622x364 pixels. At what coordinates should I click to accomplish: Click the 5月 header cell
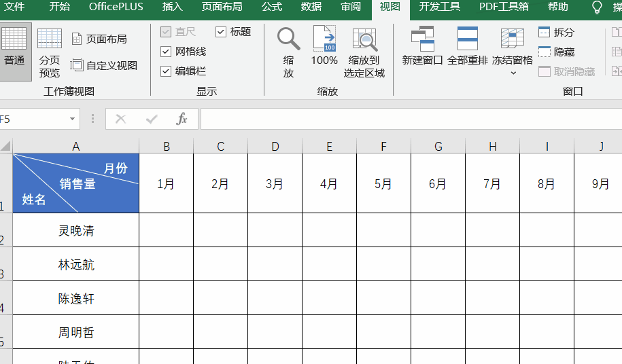[383, 183]
